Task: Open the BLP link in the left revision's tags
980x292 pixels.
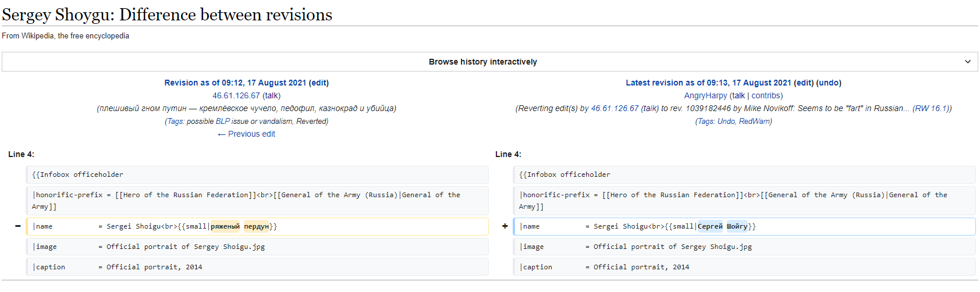Action: tap(222, 121)
